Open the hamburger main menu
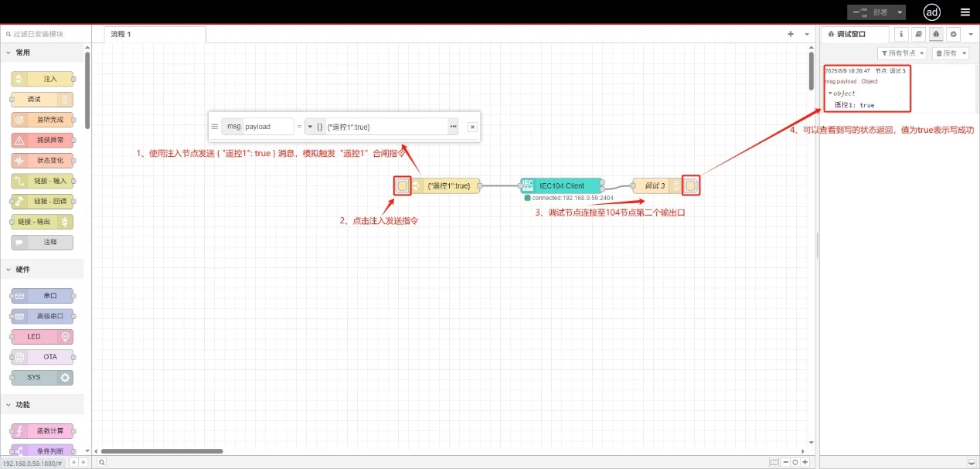Screen dimensions: 980x469 [965, 12]
